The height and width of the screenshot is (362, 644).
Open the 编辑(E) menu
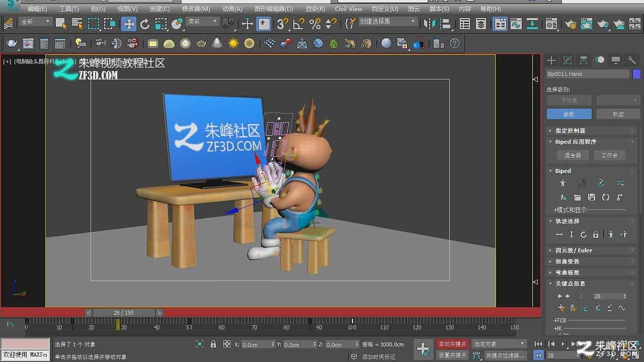tap(37, 9)
